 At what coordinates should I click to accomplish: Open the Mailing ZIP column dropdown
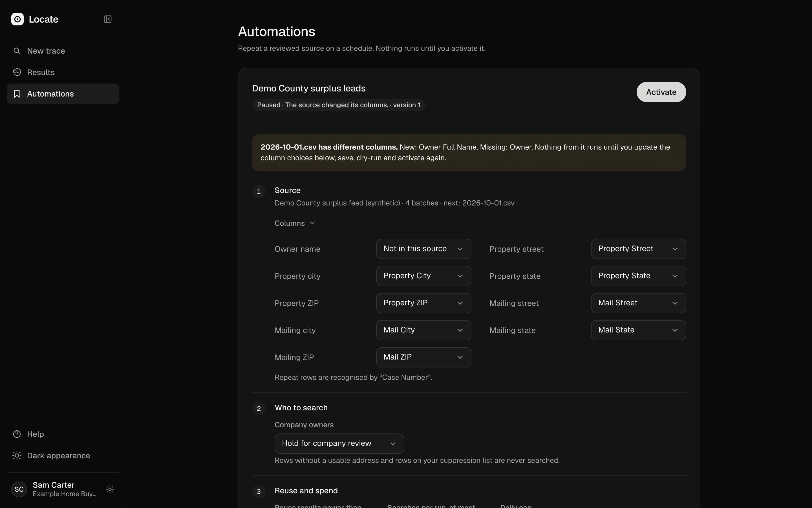tap(423, 357)
